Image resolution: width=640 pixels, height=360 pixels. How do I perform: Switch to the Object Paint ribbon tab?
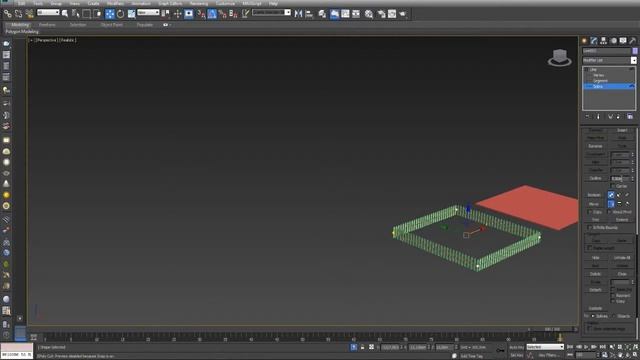click(112, 25)
